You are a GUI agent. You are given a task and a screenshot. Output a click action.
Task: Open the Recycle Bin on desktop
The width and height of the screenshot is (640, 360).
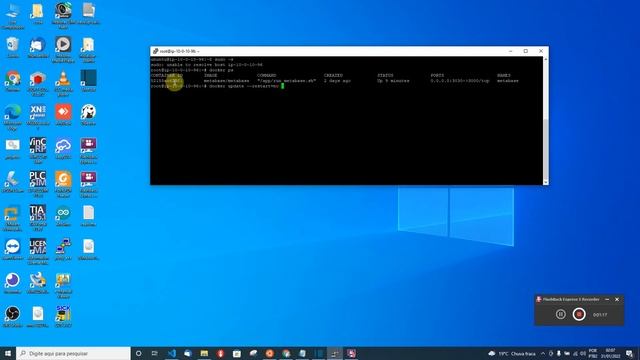pos(13,47)
